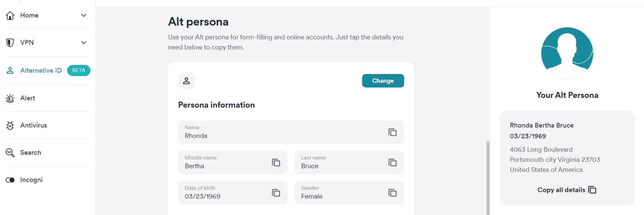Copy the Name field value Rhonda
This screenshot has width=644, height=215.
coord(392,132)
